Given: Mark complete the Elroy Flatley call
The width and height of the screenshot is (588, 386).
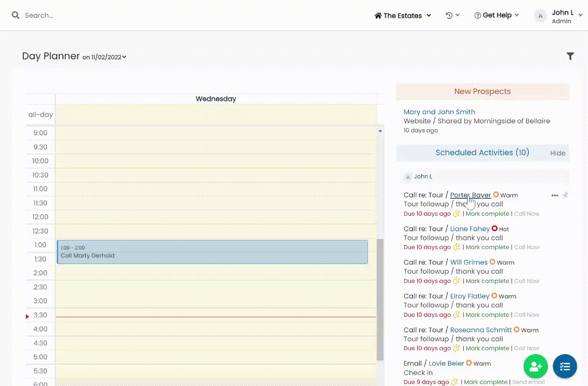Looking at the screenshot, I should 487,315.
